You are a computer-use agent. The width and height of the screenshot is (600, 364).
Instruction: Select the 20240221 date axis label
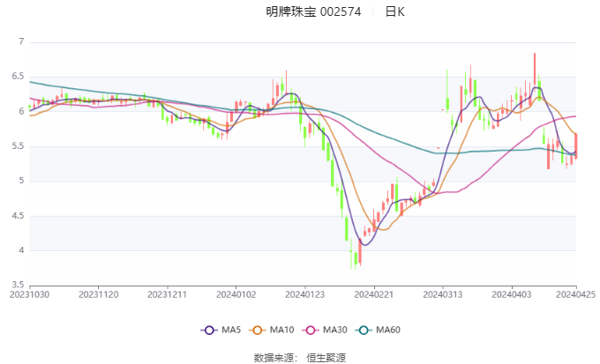point(374,294)
